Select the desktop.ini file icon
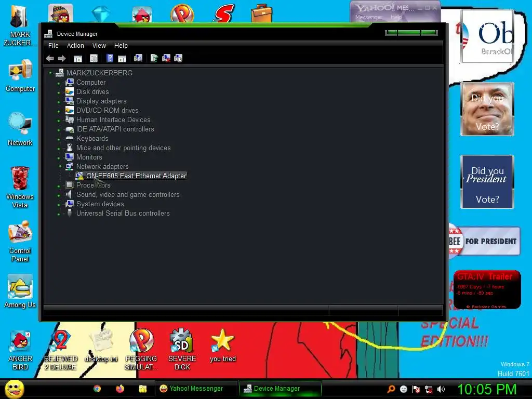This screenshot has height=399, width=532. pos(101,346)
